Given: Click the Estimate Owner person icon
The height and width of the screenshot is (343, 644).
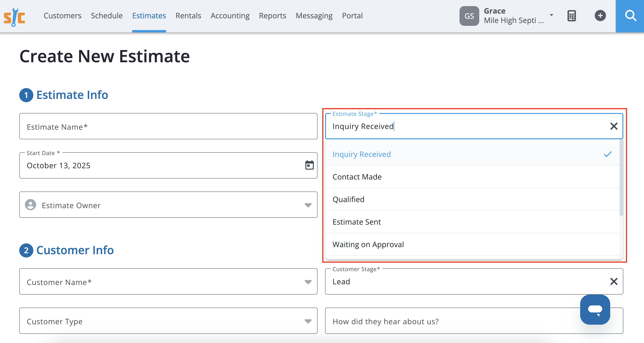Looking at the screenshot, I should 31,205.
